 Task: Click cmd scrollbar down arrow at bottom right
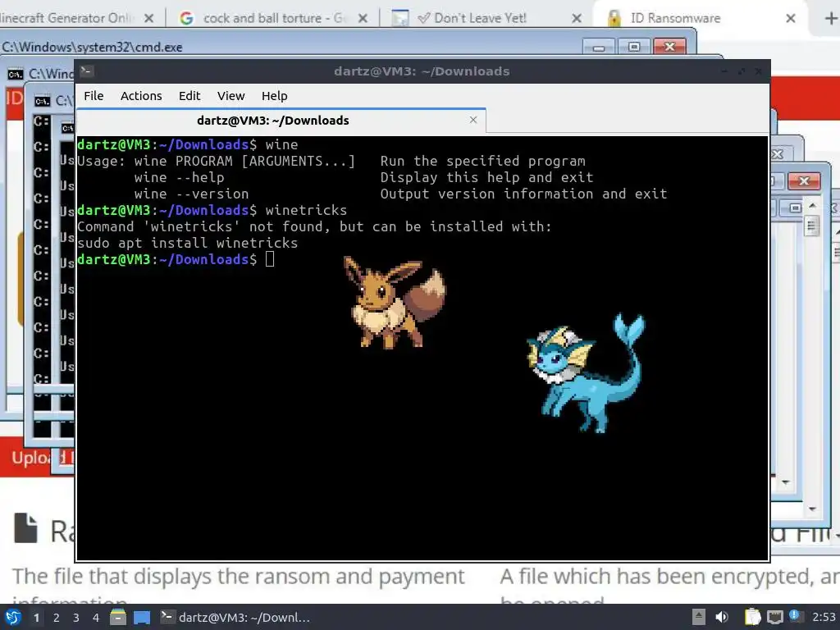pos(813,509)
